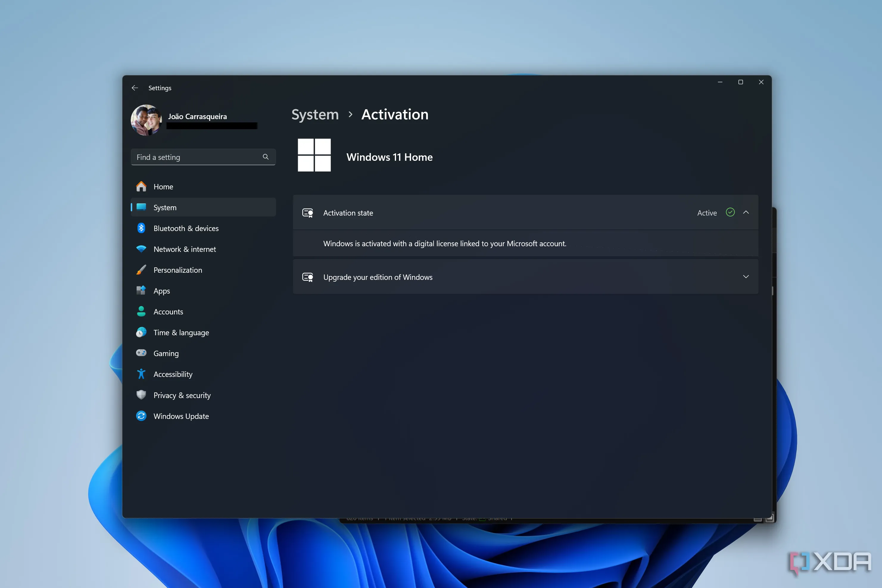Image resolution: width=882 pixels, height=588 pixels.
Task: Open Bluetooth & devices settings
Action: point(203,228)
